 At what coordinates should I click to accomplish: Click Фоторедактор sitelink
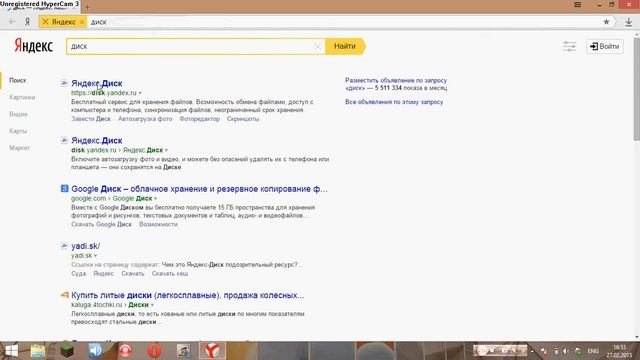(200, 119)
